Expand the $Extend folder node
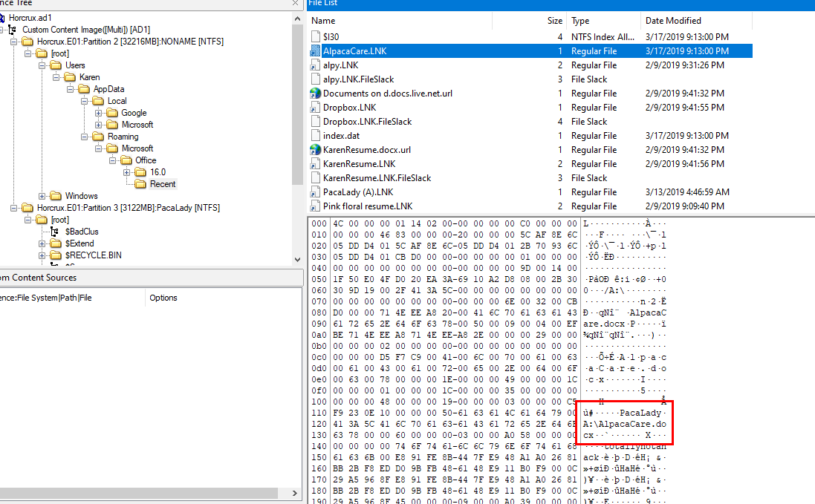This screenshot has width=815, height=504. pos(42,243)
